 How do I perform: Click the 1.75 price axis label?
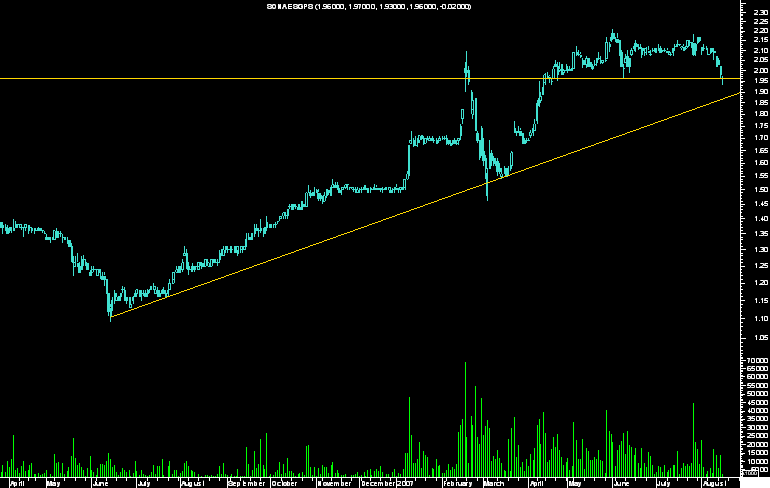760,126
